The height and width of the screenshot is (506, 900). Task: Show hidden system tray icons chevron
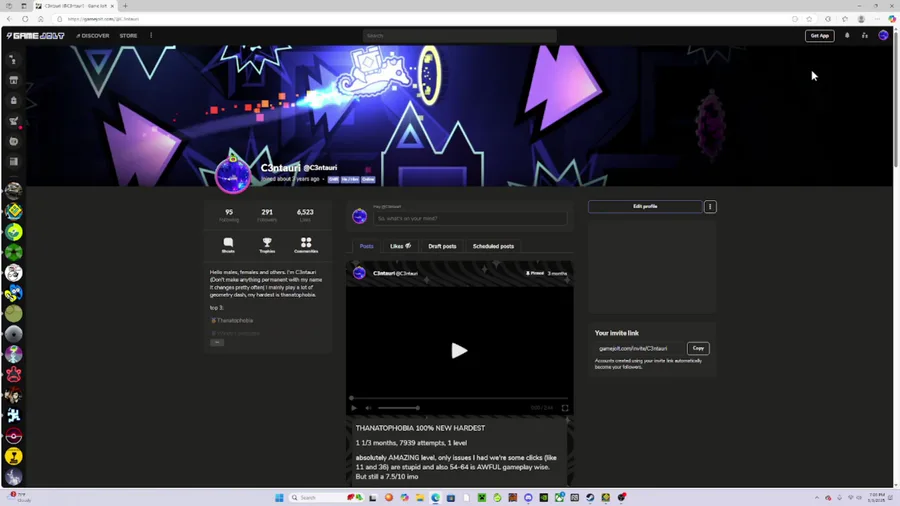817,497
